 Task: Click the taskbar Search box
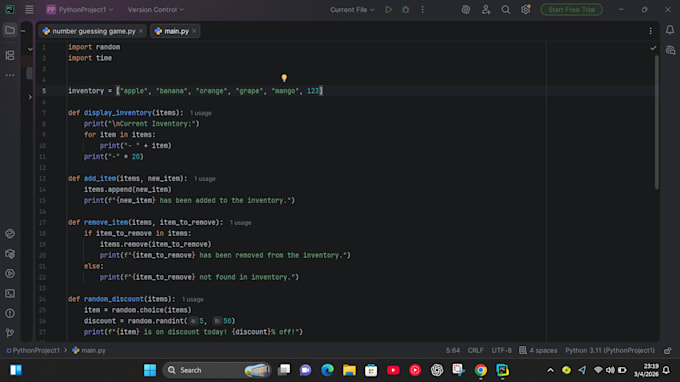[217, 370]
